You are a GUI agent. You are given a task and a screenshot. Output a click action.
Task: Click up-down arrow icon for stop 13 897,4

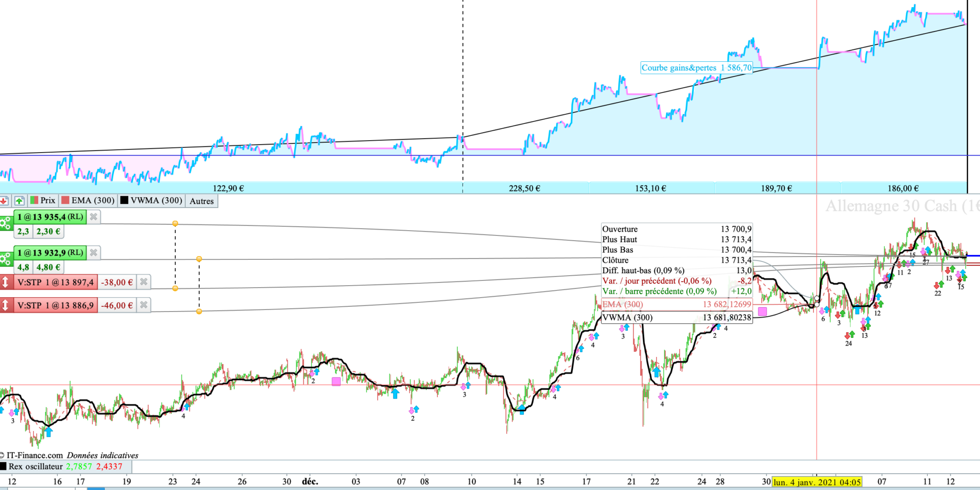[x=6, y=282]
